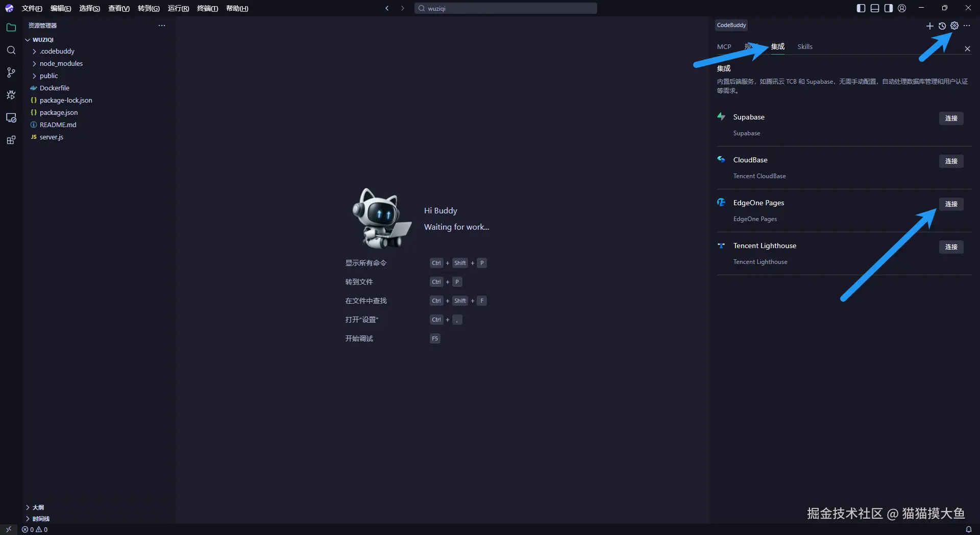980x535 pixels.
Task: Connect the Supabase integration
Action: pyautogui.click(x=951, y=118)
